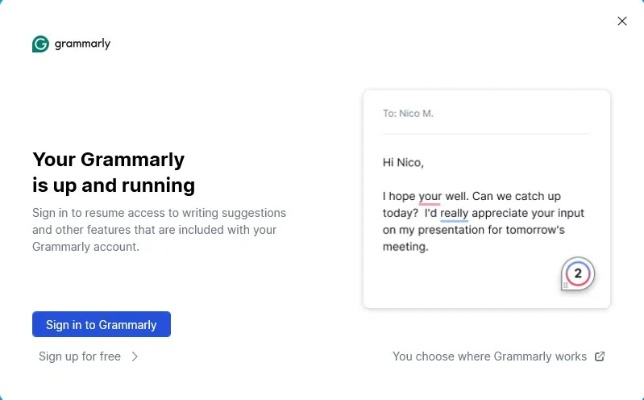
Task: Click the chevron beside Sign up for free
Action: click(x=135, y=356)
